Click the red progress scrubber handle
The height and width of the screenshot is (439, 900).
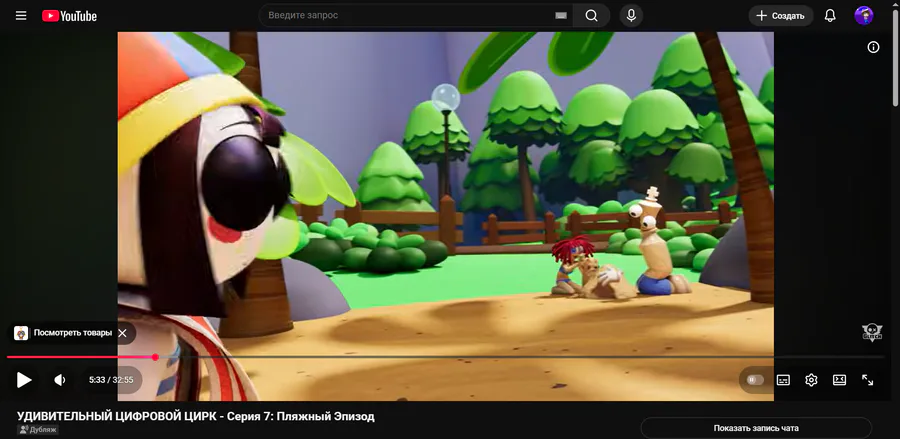tap(155, 357)
